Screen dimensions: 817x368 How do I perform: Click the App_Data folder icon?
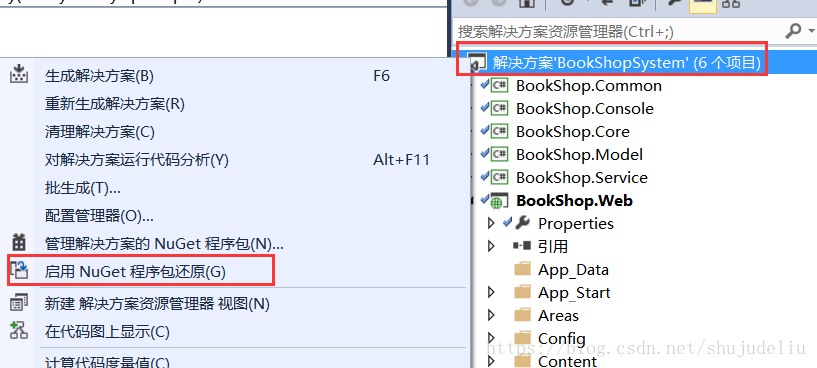click(522, 269)
